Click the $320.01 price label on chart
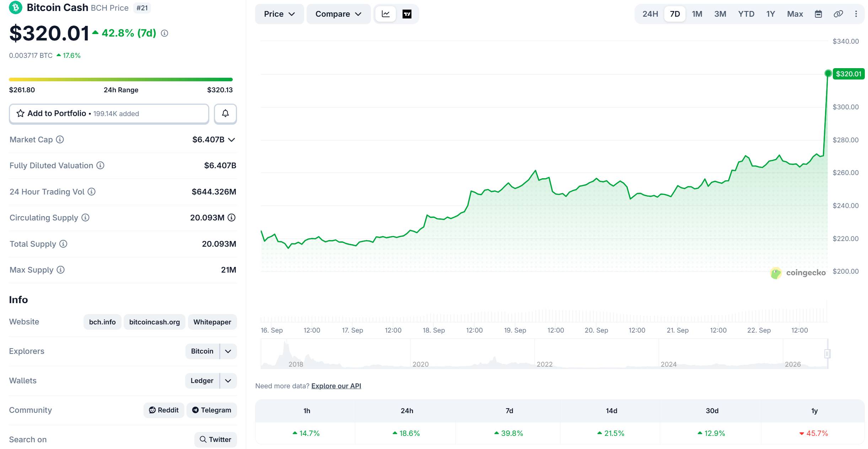The width and height of the screenshot is (868, 449). click(x=848, y=74)
